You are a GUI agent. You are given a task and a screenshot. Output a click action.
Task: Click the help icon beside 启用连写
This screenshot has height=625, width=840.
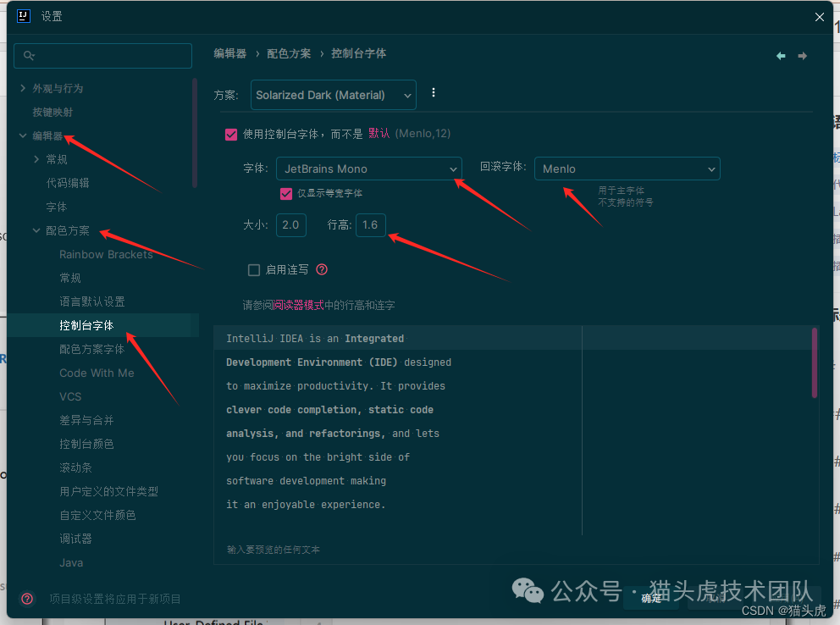tap(322, 269)
